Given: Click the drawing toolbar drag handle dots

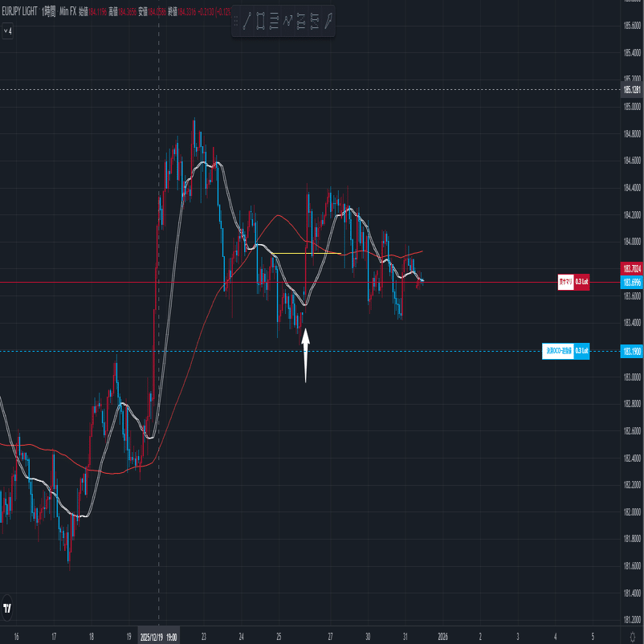Looking at the screenshot, I should pyautogui.click(x=236, y=20).
